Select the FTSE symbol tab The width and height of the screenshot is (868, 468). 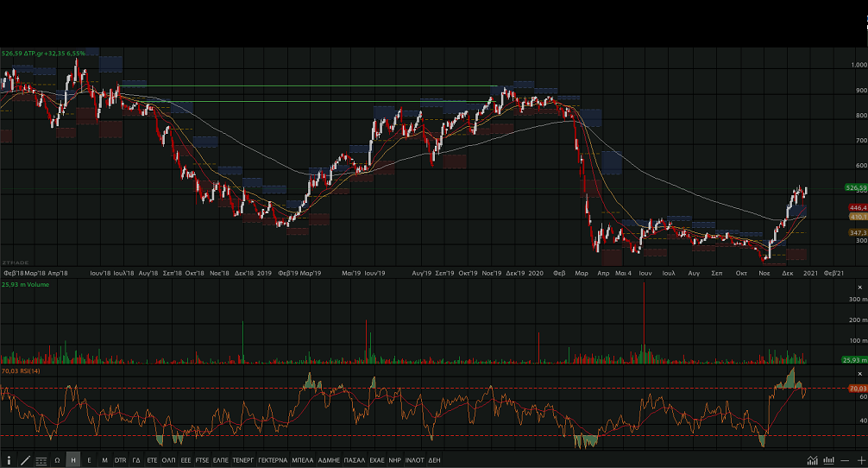coord(203,460)
